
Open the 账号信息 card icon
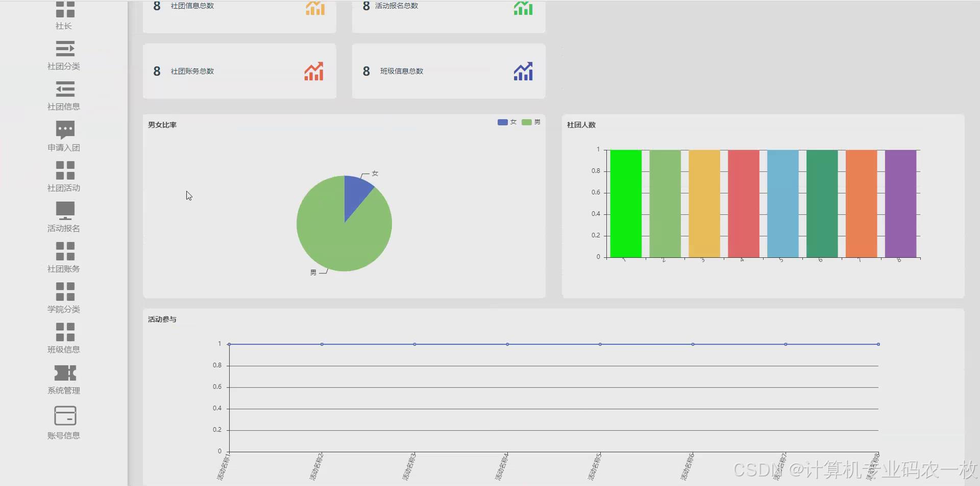tap(65, 416)
